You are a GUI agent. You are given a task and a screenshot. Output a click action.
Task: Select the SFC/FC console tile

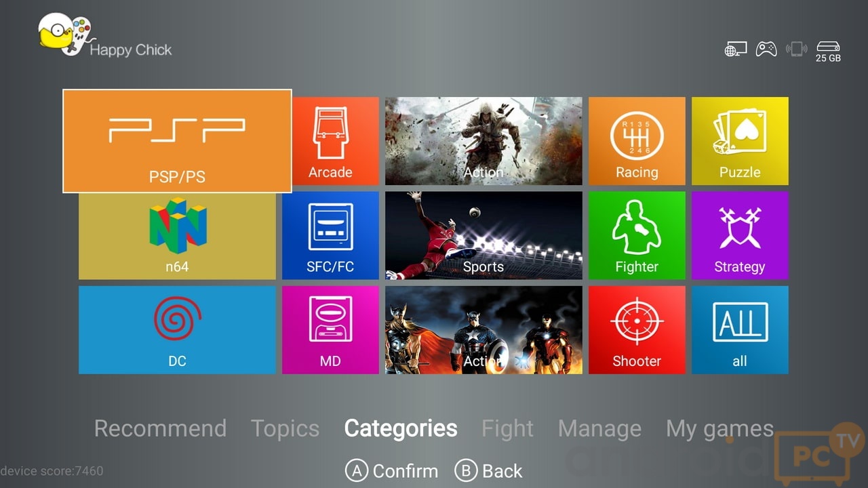click(330, 235)
